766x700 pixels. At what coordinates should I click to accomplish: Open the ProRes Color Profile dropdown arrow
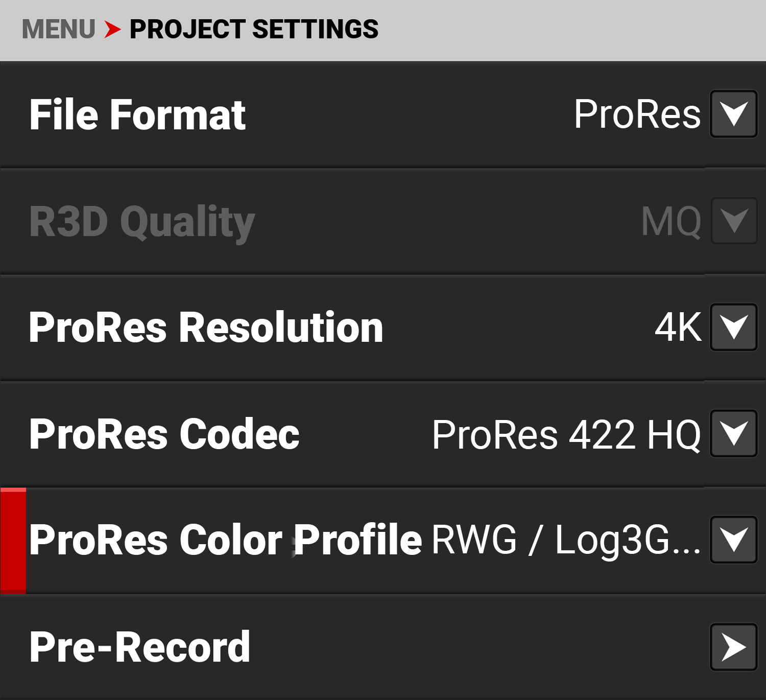click(733, 540)
